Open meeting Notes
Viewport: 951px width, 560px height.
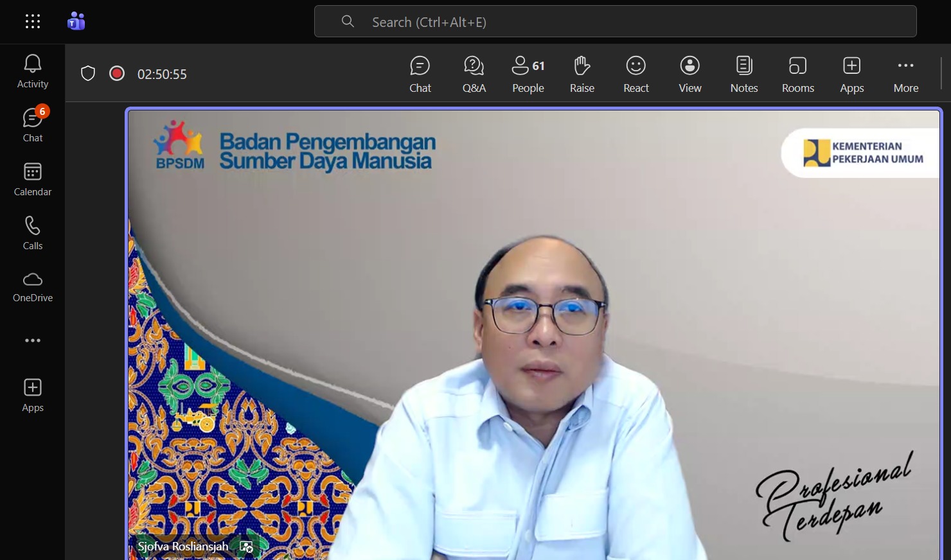pos(743,74)
